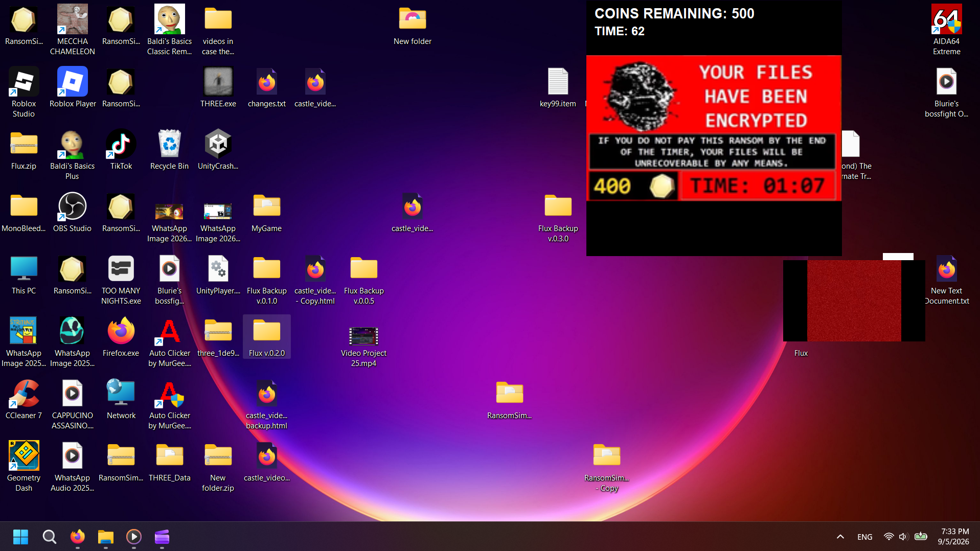Select the key99.item file
980x551 pixels.
coord(558,87)
